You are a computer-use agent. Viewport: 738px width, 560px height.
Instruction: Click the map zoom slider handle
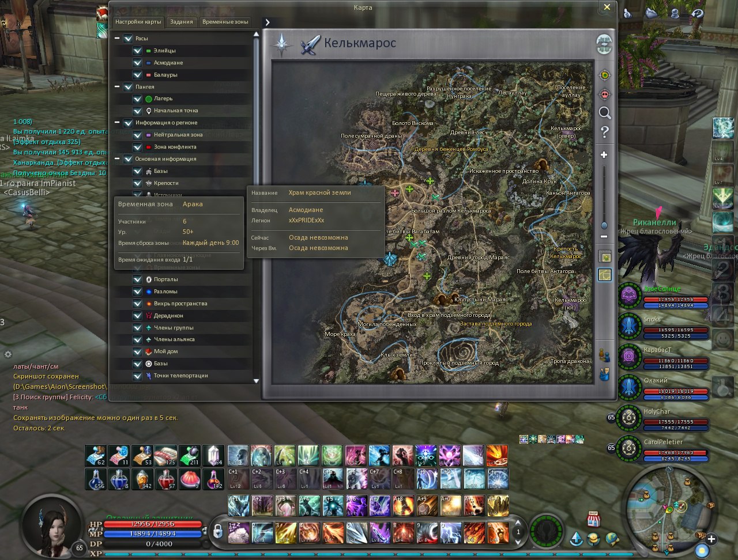click(604, 226)
